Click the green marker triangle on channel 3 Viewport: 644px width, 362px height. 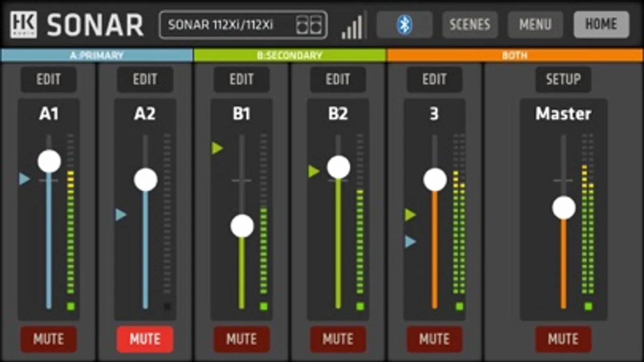pos(410,214)
